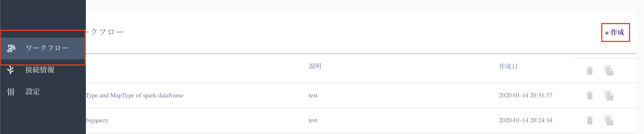
Task: Duplicate the bigquery workflow
Action: point(609,120)
